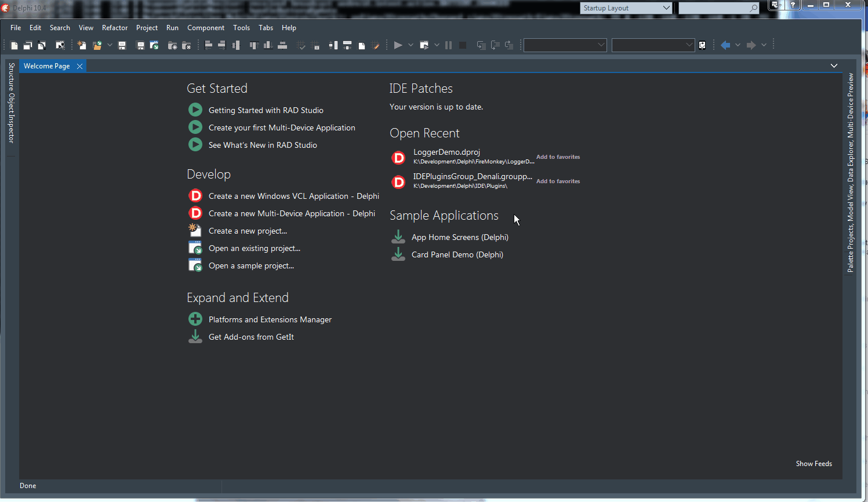Click the device refresh icon after the combo boxes
Viewport: 868px width, 502px height.
click(702, 45)
